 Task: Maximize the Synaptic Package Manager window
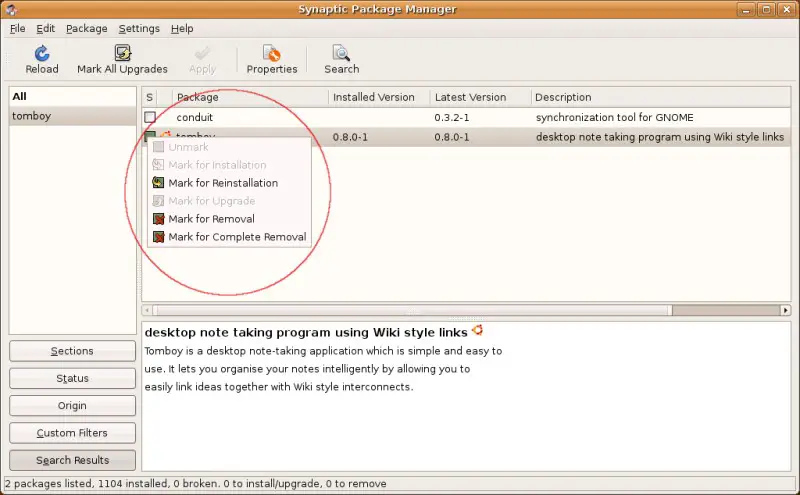pos(766,9)
